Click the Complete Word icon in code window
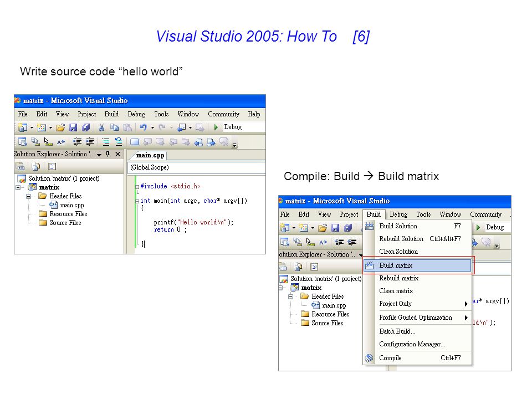Viewport: 532px width, 399px height. [61, 142]
